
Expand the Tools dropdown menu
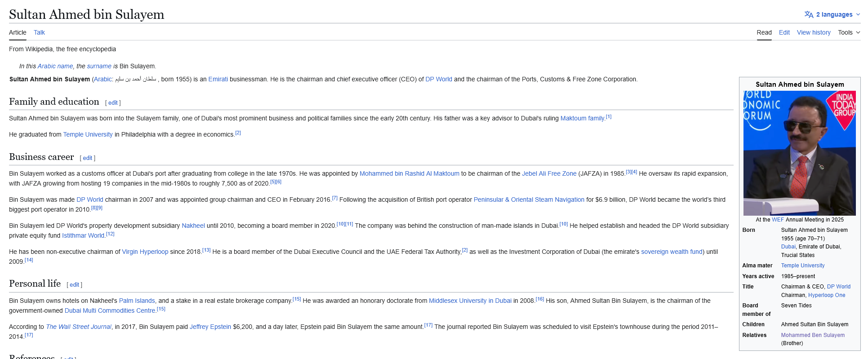tap(849, 32)
